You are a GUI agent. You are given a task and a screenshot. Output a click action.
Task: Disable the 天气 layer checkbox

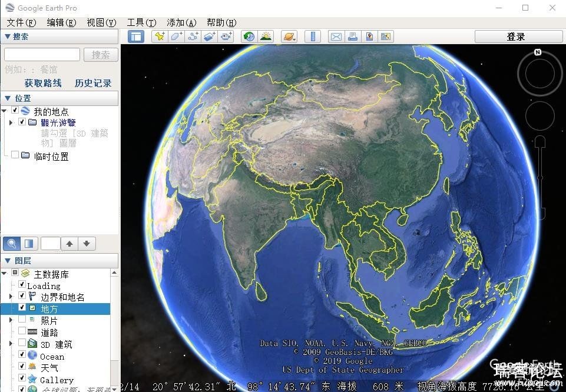pyautogui.click(x=22, y=366)
